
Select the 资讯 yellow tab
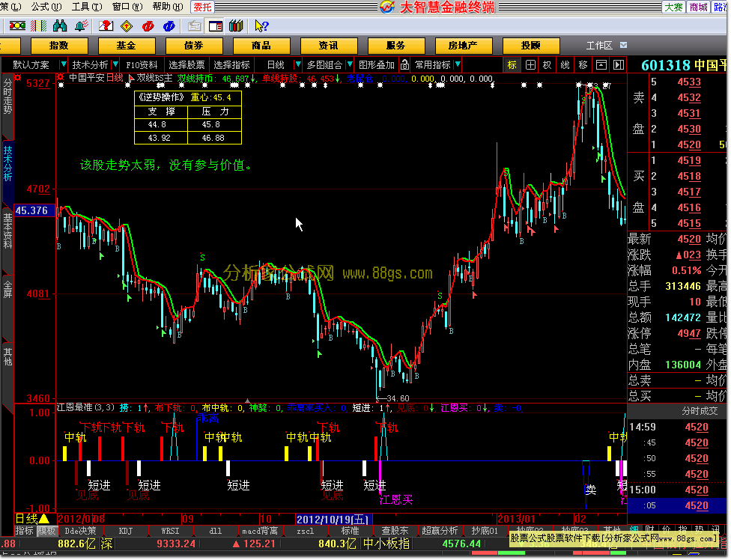328,46
